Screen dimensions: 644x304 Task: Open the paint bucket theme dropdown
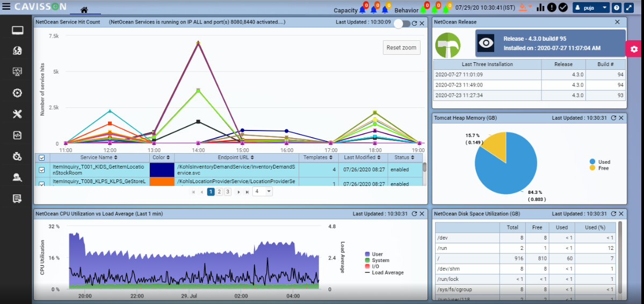(x=525, y=7)
